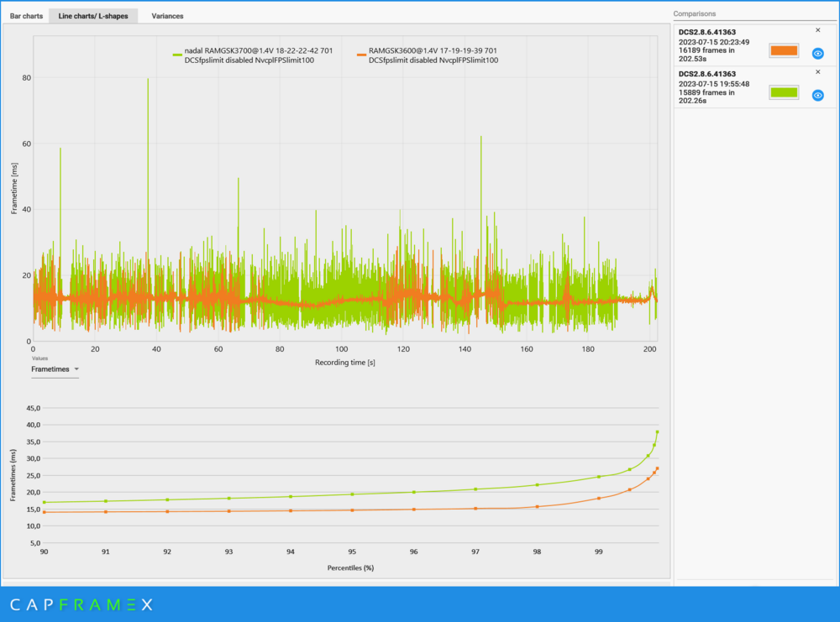Image resolution: width=840 pixels, height=622 pixels.
Task: Open the green record's color swatch
Action: coord(785,93)
